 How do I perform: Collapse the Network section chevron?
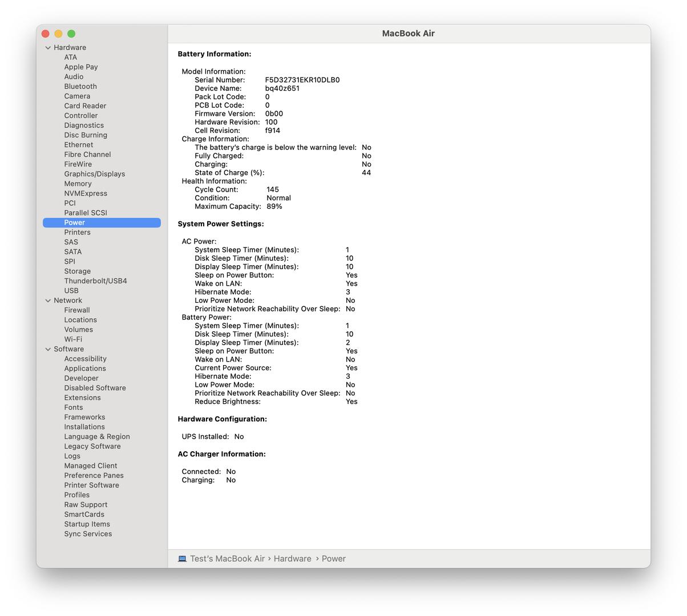pos(48,301)
